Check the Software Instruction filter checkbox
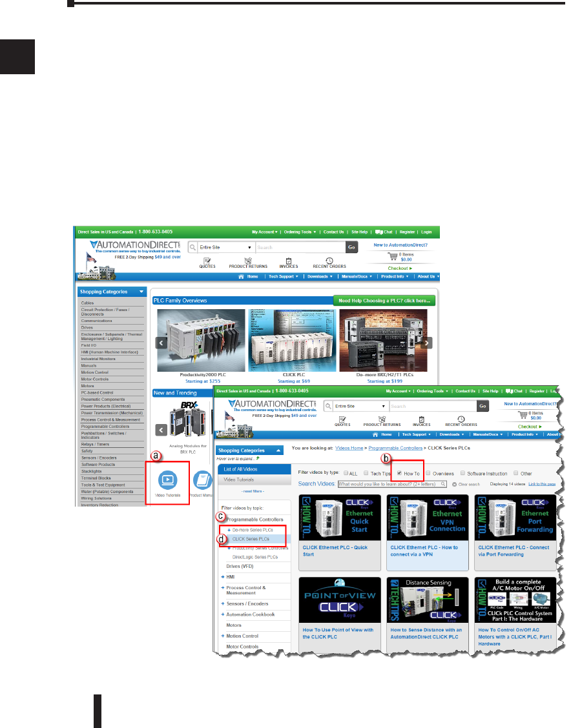 click(462, 473)
